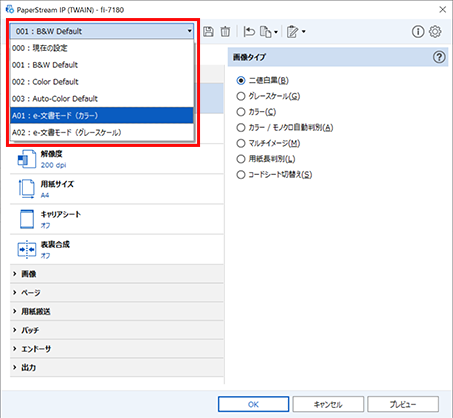Click the キャリアシート carrier sheet icon
Image resolution: width=453 pixels, height=418 pixels.
tap(27, 219)
